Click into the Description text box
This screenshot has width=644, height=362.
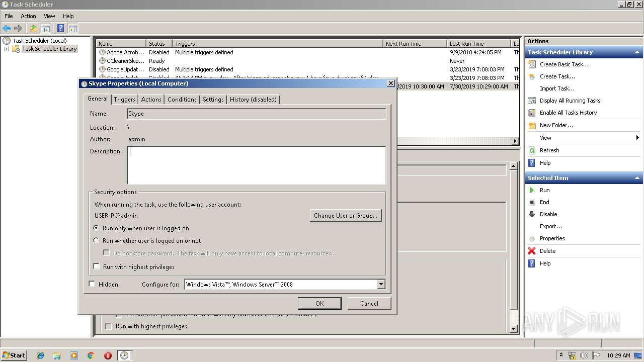point(257,165)
